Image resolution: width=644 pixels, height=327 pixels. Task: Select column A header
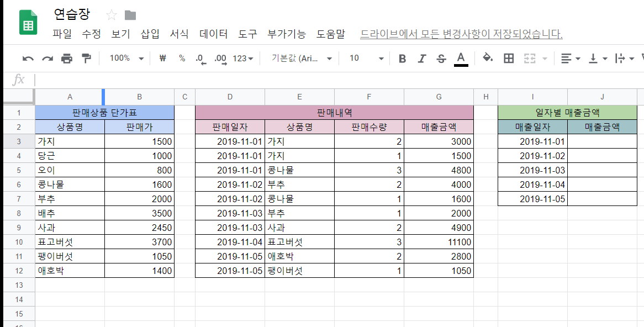[x=70, y=97]
